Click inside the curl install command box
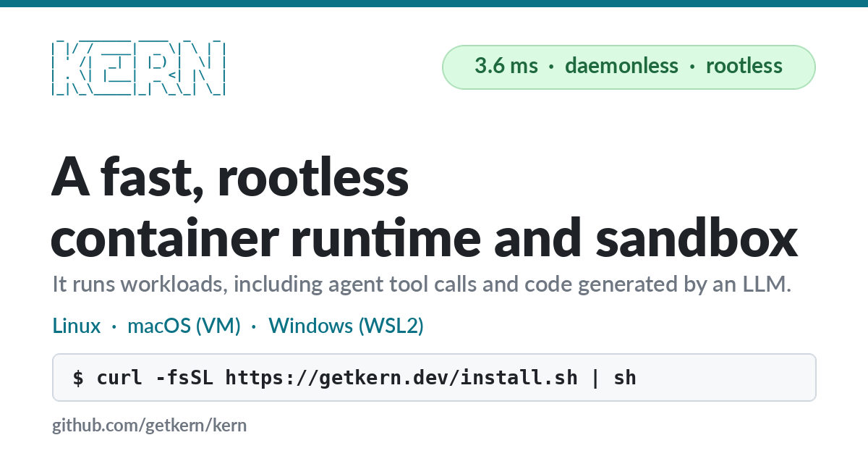868x456 pixels. (x=434, y=377)
